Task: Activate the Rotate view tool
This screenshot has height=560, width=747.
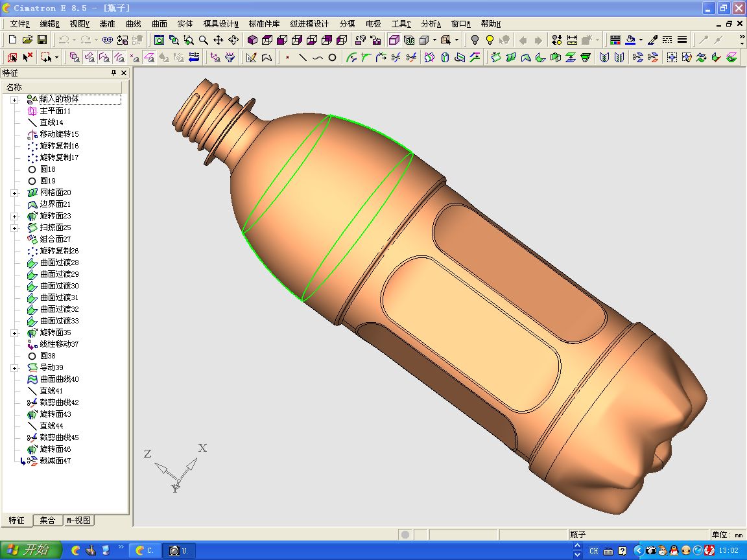Action: (233, 40)
